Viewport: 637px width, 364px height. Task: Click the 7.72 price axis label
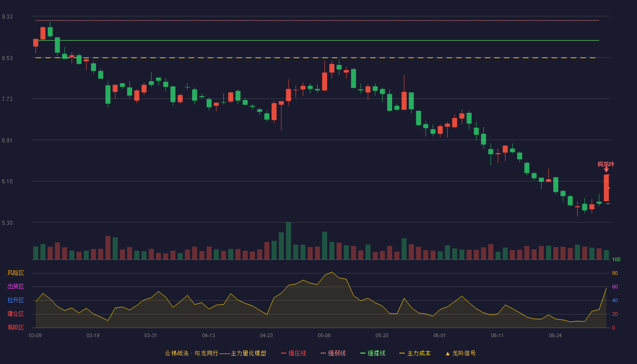tap(7, 99)
